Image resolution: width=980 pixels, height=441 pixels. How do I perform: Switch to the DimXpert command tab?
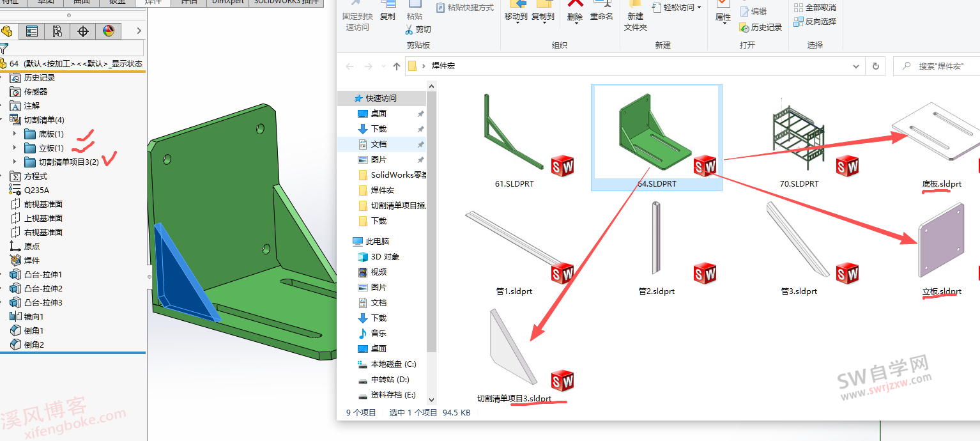228,3
